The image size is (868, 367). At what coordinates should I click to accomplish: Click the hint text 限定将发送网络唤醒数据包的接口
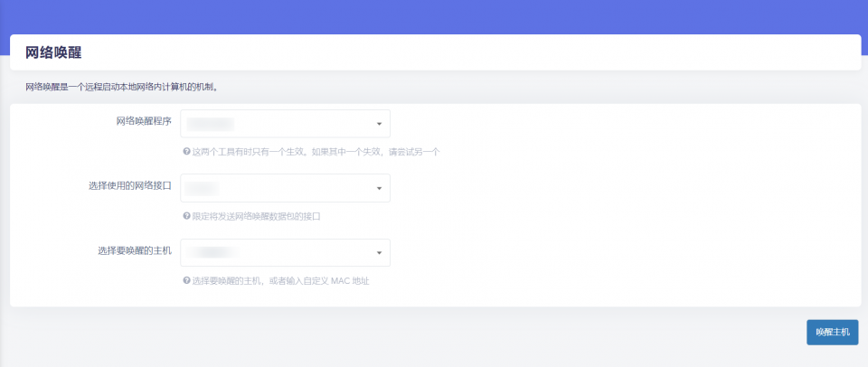click(257, 217)
